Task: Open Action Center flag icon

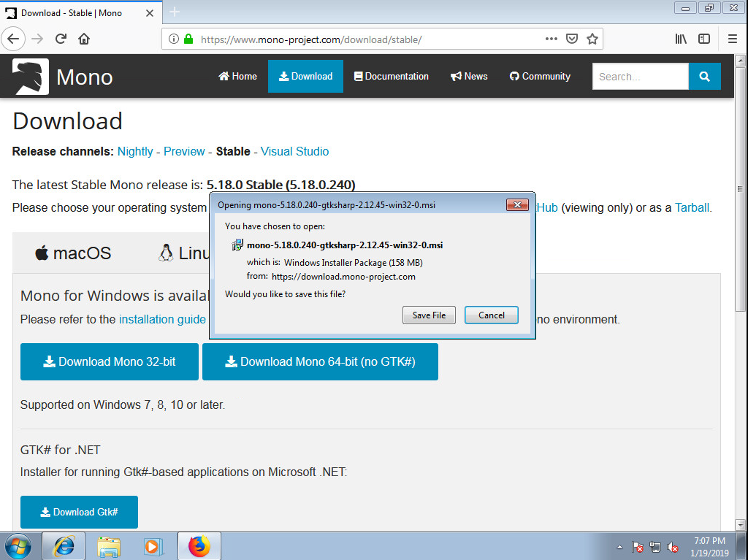Action: point(637,547)
